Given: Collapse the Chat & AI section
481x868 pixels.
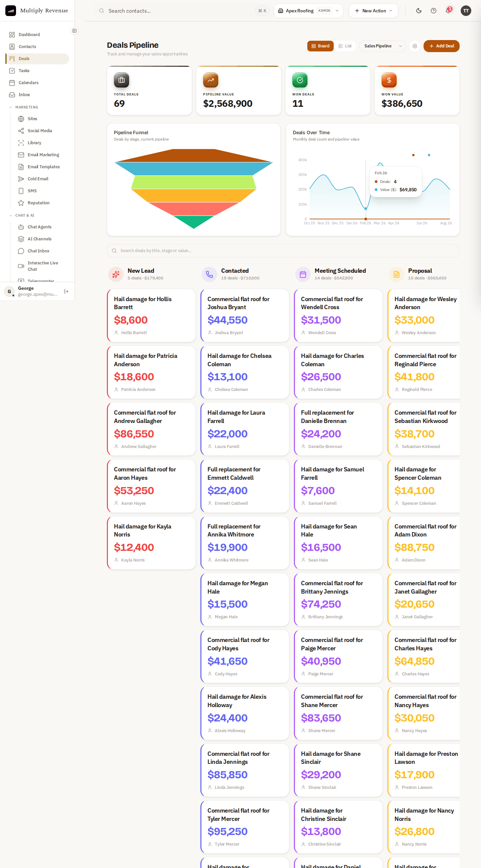Looking at the screenshot, I should (x=22, y=215).
